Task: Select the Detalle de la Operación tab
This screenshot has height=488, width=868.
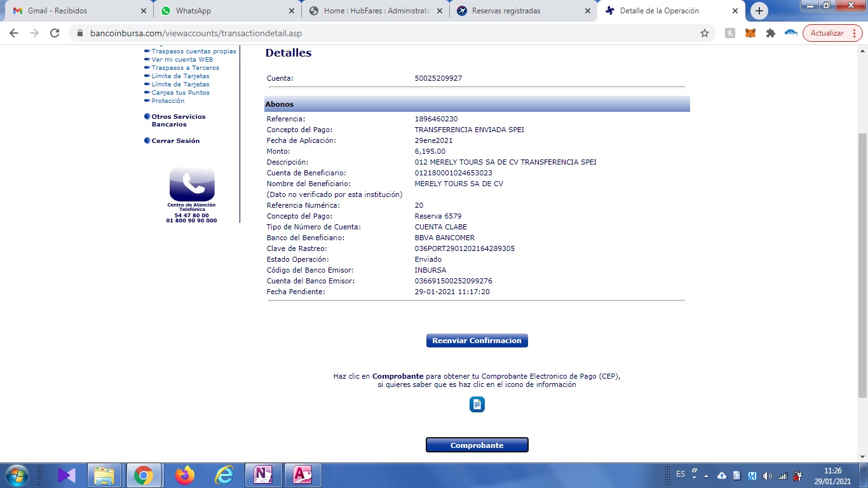Action: coord(671,11)
